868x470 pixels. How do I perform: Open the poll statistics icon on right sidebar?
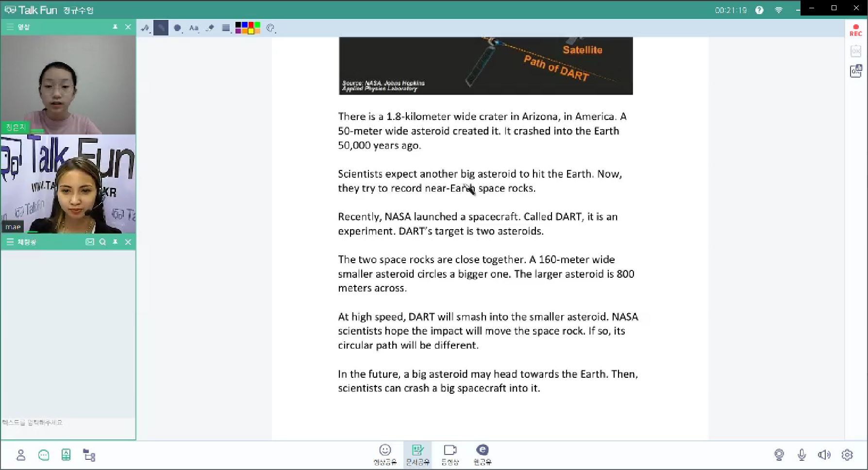tap(855, 71)
